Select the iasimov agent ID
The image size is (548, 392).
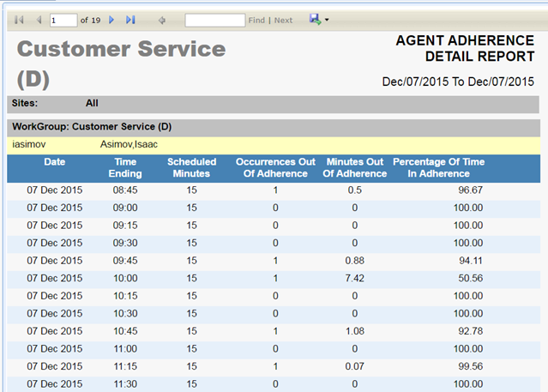[x=30, y=145]
